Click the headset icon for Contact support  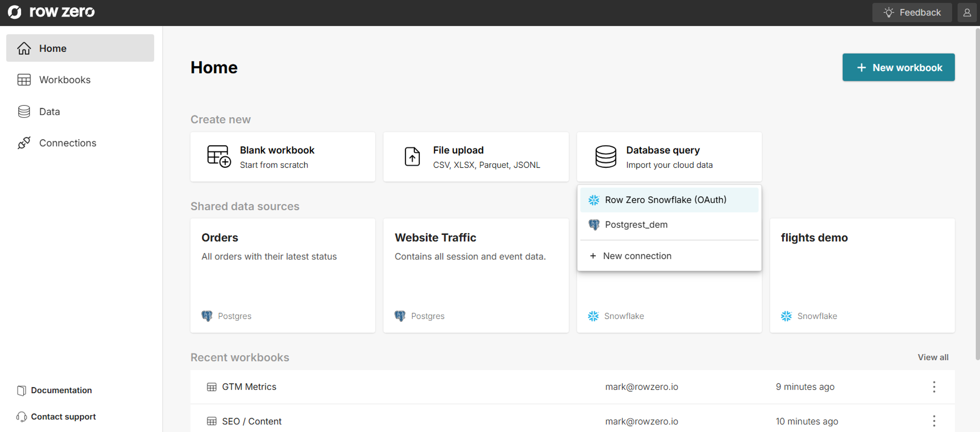tap(22, 417)
